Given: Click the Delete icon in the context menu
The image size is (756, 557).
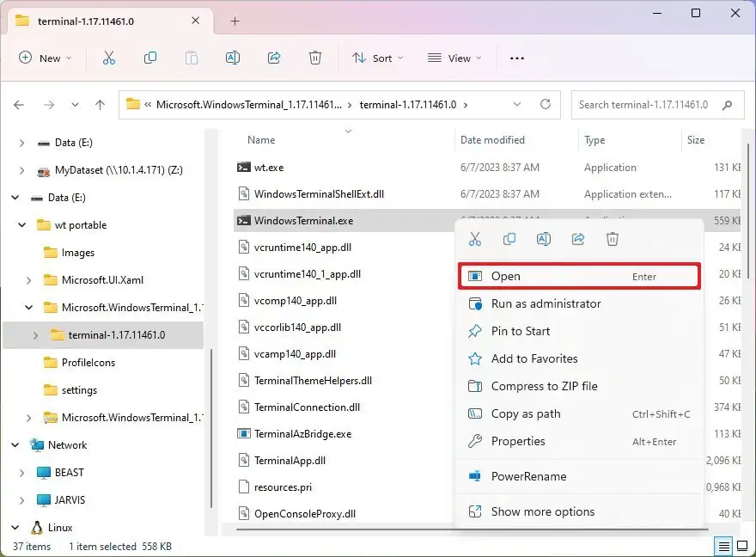Looking at the screenshot, I should [613, 239].
